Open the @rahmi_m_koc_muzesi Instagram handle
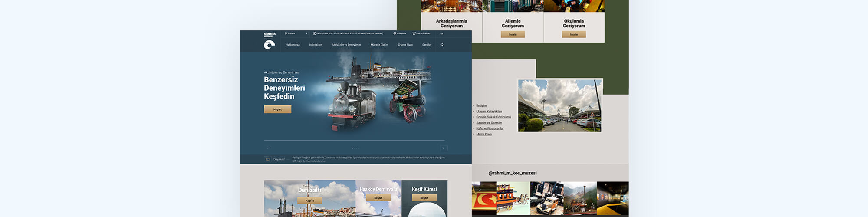Image resolution: width=868 pixels, height=217 pixels. click(x=513, y=173)
